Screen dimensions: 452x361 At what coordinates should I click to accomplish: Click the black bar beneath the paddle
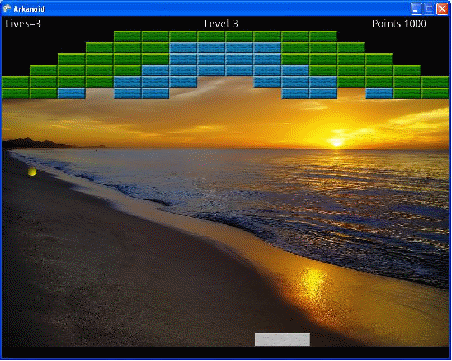point(226,352)
